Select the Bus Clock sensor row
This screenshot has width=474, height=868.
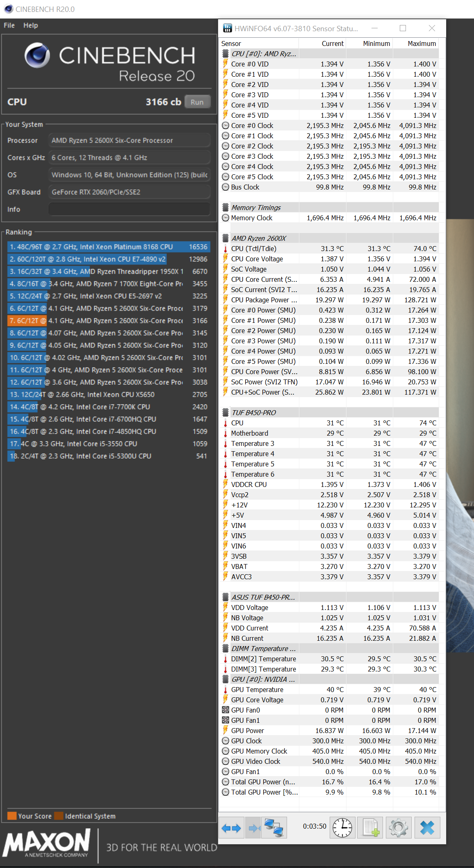[x=330, y=187]
